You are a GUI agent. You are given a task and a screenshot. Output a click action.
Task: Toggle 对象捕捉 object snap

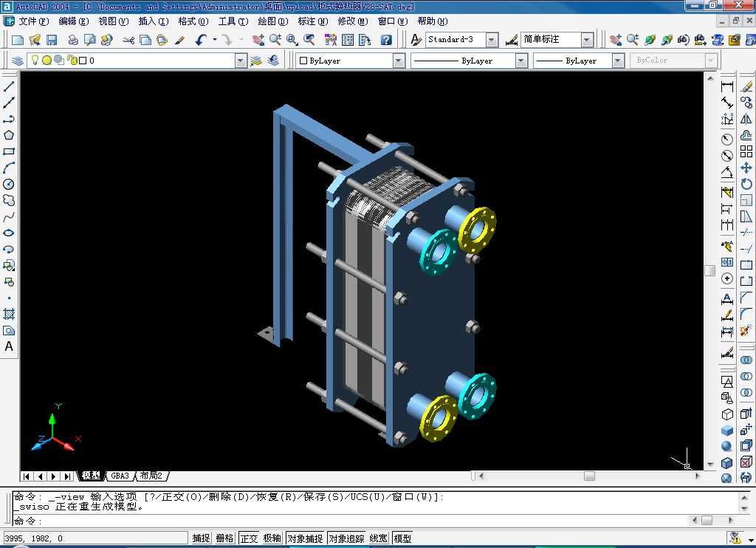(305, 538)
